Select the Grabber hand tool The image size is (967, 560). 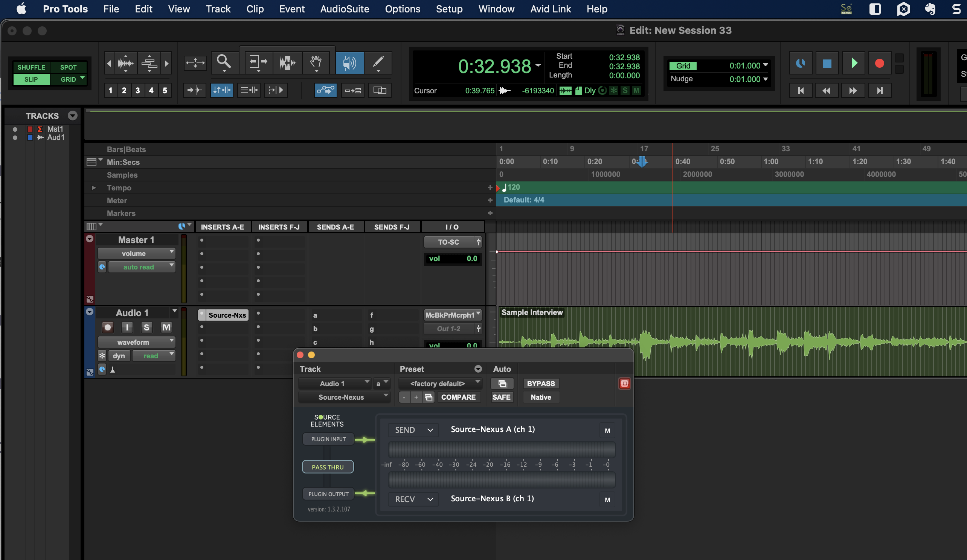316,62
